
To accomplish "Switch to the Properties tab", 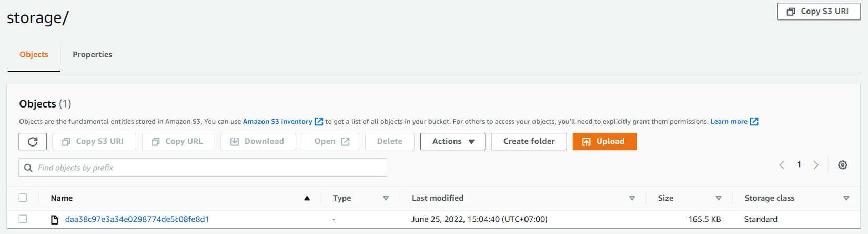I will point(92,54).
